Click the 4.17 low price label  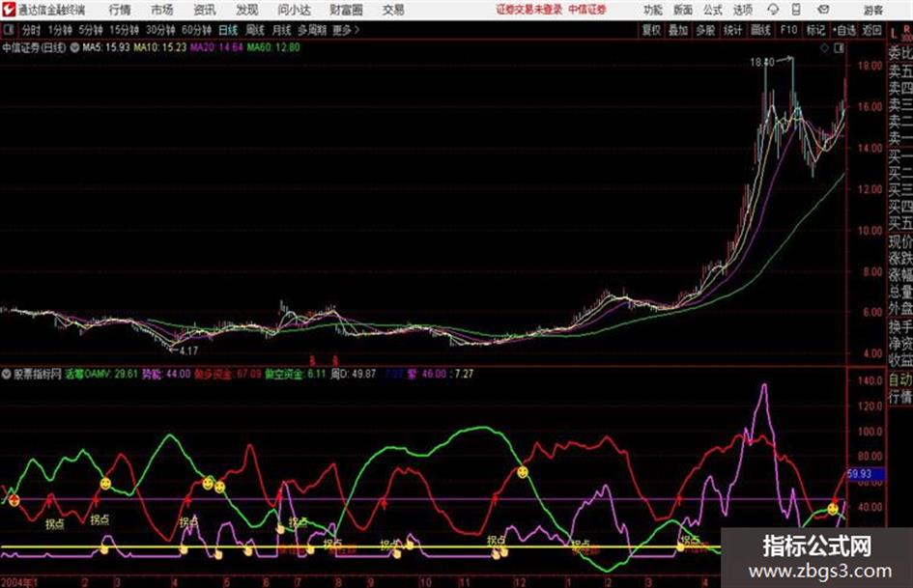click(x=188, y=351)
